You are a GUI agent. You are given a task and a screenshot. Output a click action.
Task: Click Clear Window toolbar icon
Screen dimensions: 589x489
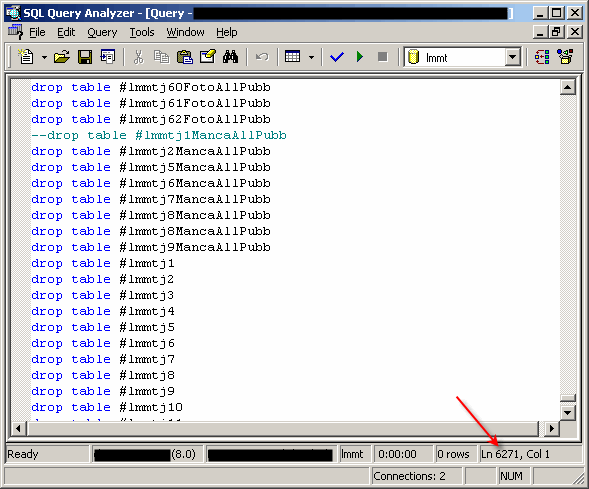(x=207, y=57)
